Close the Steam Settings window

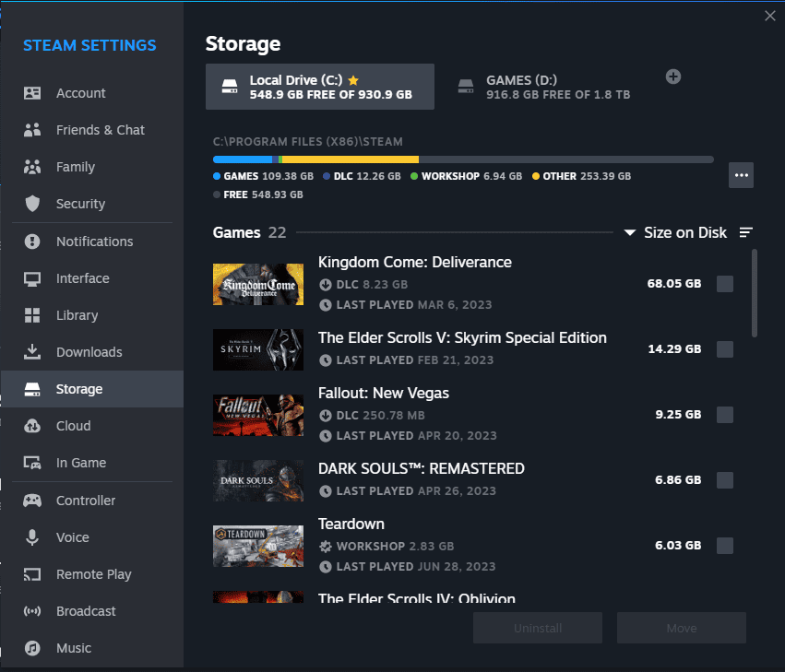click(x=770, y=16)
